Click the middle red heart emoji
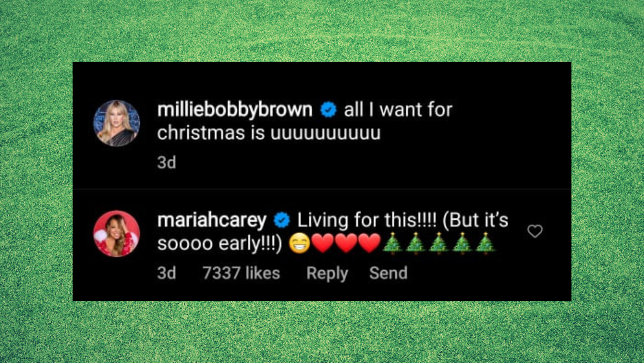Image resolution: width=644 pixels, height=363 pixels. (346, 243)
